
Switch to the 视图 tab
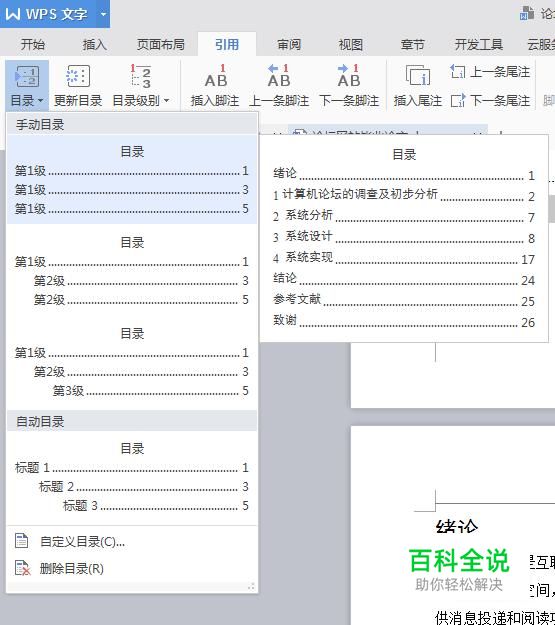click(350, 44)
